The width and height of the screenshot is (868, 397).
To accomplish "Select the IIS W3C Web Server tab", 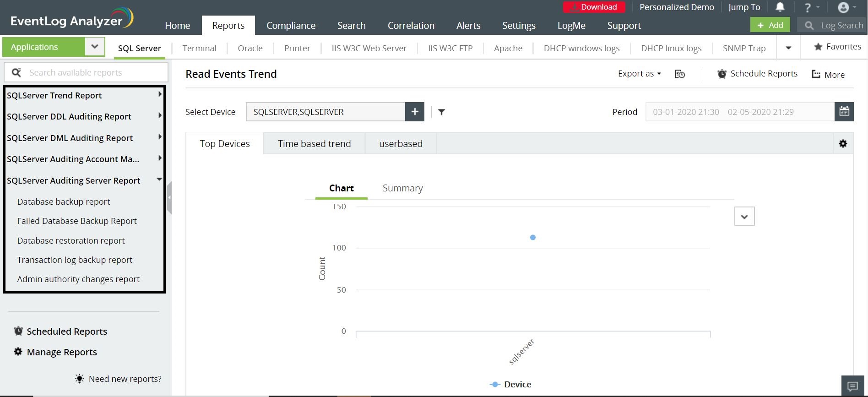I will (x=369, y=48).
